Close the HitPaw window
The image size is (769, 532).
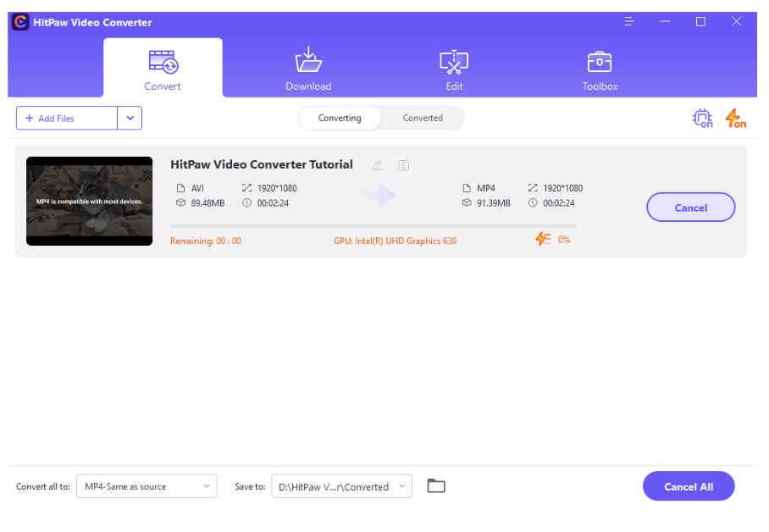click(x=737, y=21)
